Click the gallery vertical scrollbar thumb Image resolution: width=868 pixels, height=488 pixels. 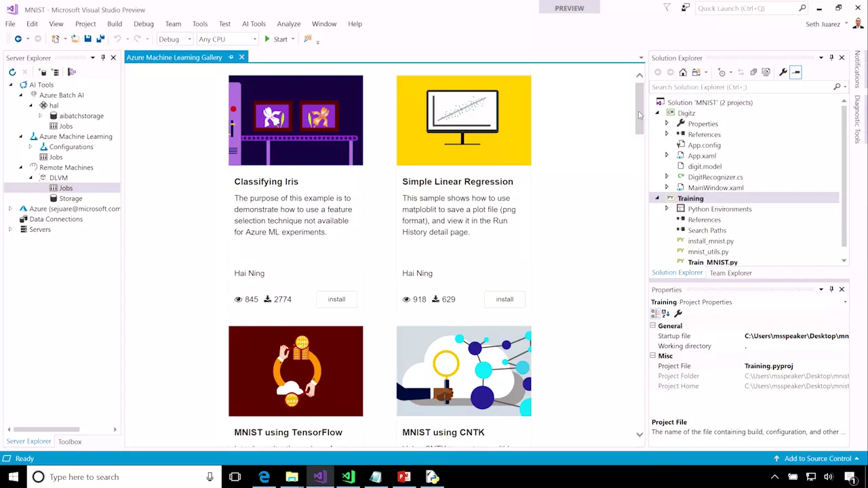coord(639,108)
